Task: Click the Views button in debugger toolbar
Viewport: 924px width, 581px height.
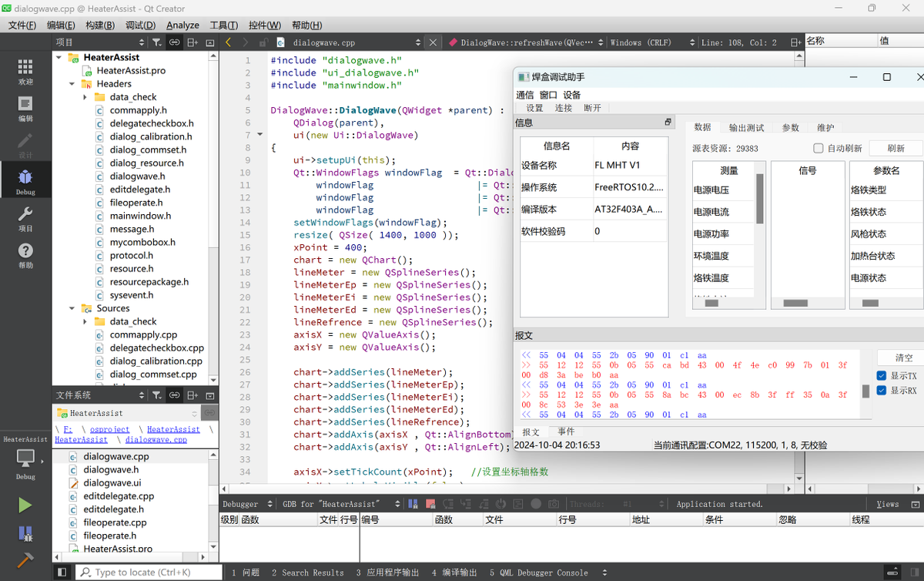Action: 887,504
